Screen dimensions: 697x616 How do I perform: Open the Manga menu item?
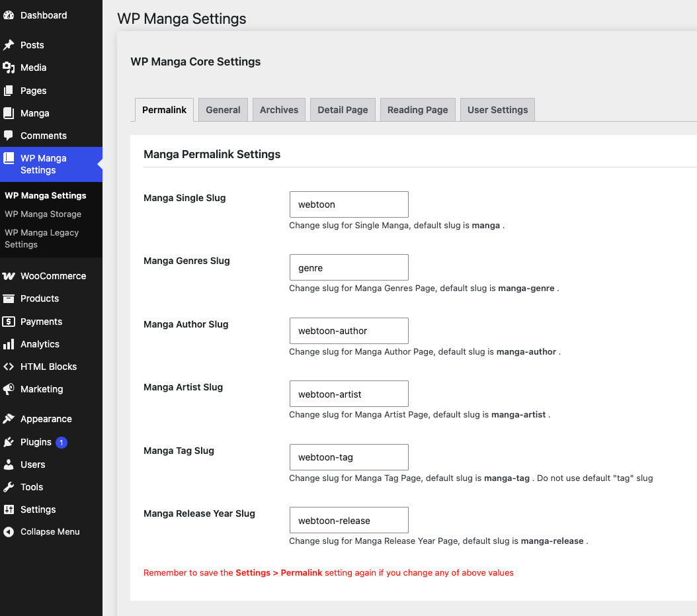51,113
